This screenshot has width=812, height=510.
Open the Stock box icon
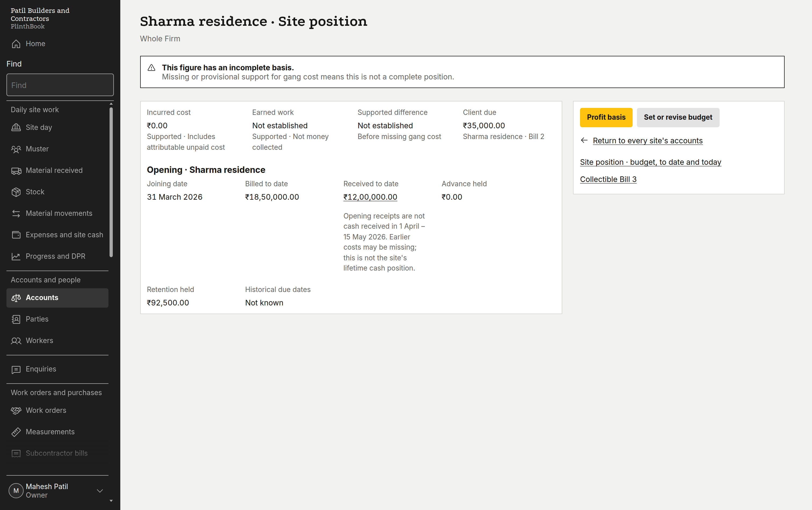point(16,192)
